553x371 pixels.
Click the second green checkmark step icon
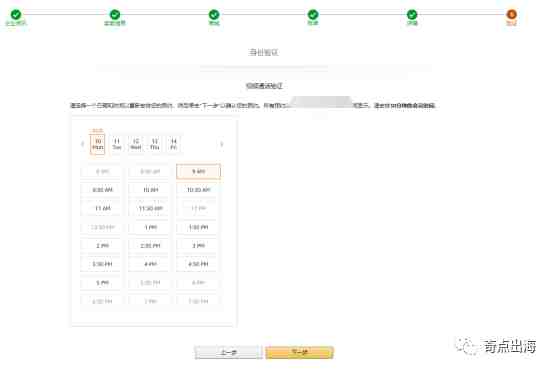(115, 14)
